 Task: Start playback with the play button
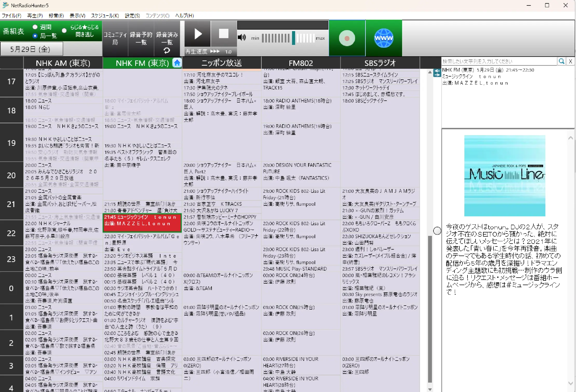pyautogui.click(x=198, y=34)
